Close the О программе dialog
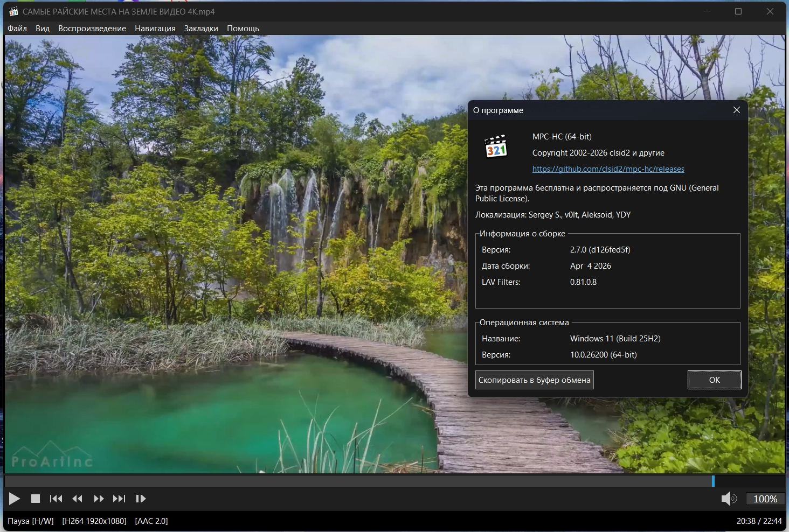This screenshot has width=789, height=532. [x=736, y=110]
